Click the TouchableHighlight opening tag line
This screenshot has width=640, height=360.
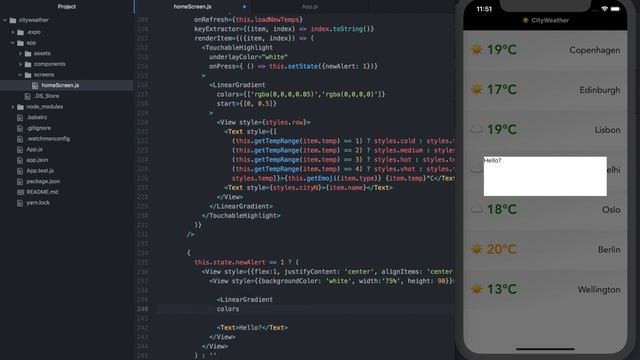coord(237,47)
